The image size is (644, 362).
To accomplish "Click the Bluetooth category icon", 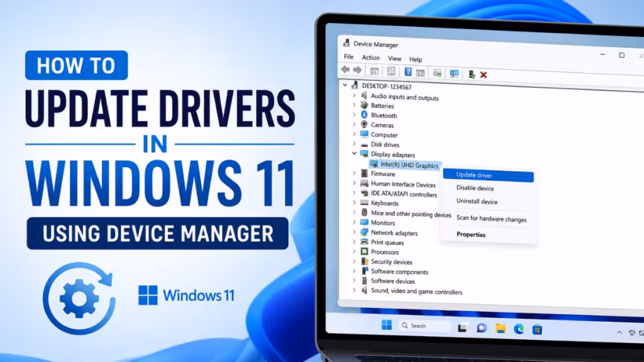I will [x=364, y=114].
